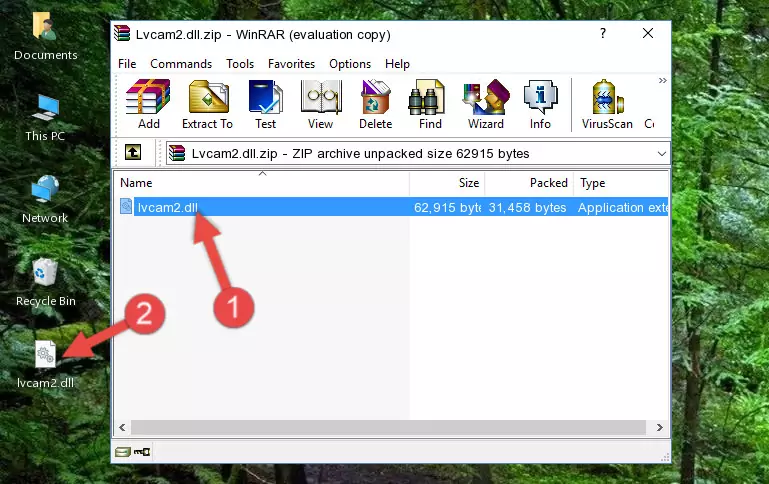
Task: Click the horizontal scrollbar thumb
Action: click(388, 428)
